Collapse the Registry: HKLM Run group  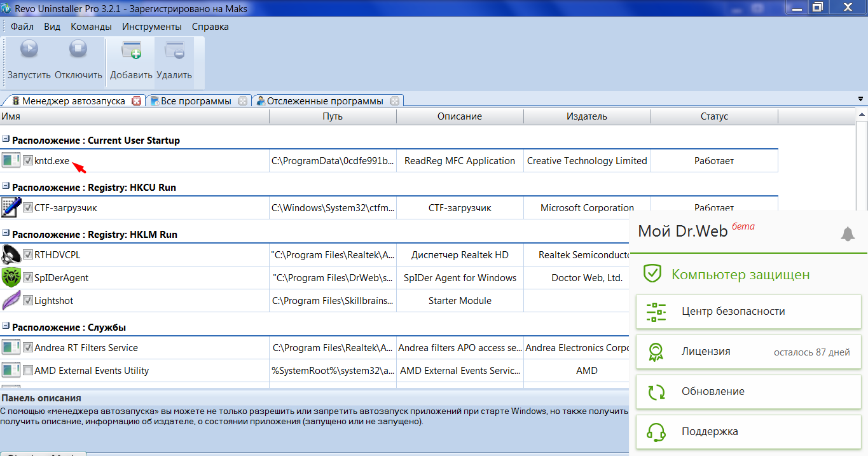coord(5,235)
